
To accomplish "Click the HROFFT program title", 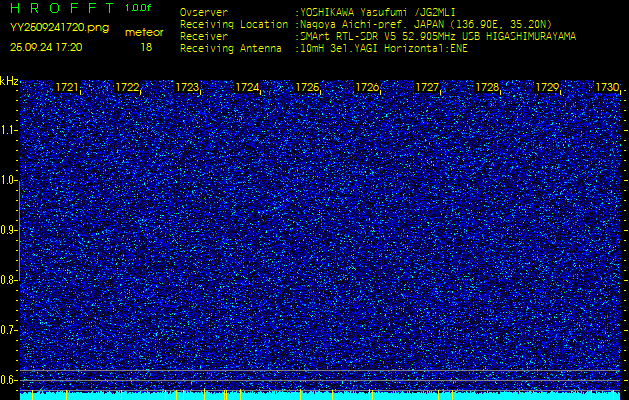I will click(x=63, y=8).
